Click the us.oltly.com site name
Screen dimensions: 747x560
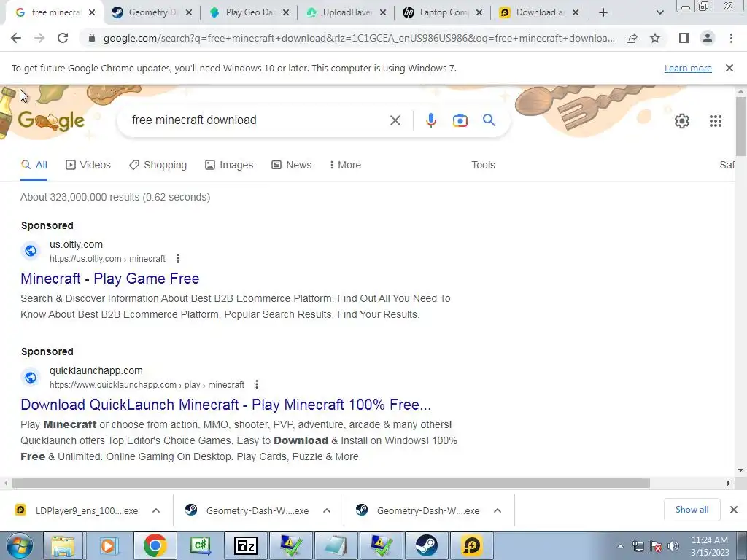tap(76, 244)
